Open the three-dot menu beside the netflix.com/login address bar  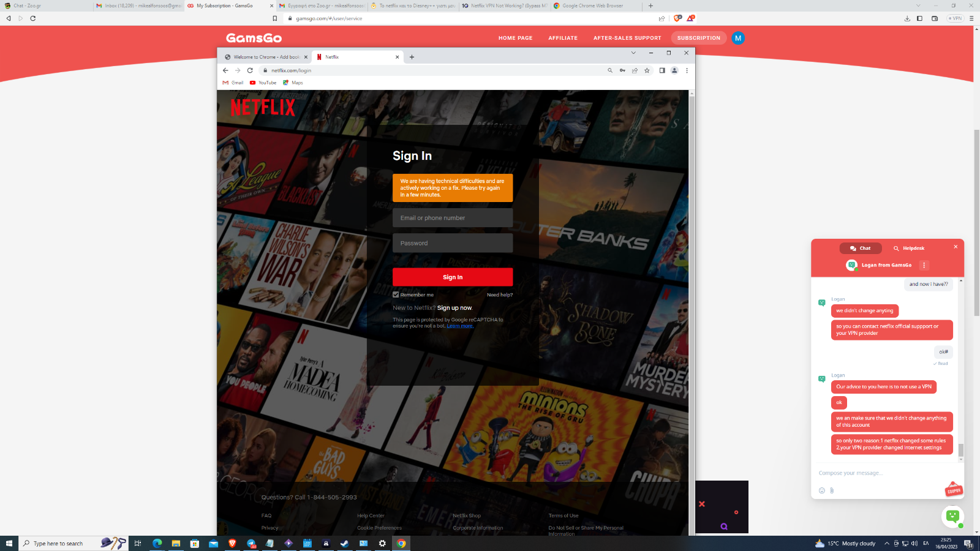[687, 70]
